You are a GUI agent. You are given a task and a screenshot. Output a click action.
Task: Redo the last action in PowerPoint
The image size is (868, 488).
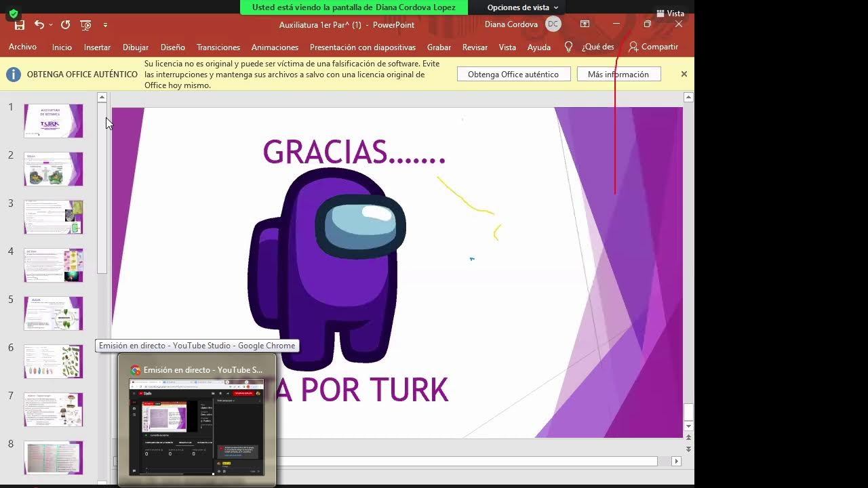(65, 25)
